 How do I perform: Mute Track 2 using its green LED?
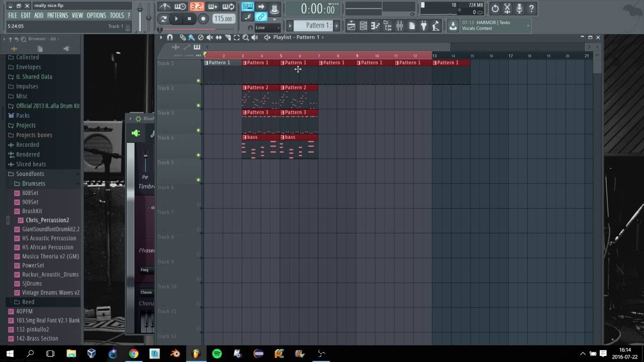(x=198, y=106)
